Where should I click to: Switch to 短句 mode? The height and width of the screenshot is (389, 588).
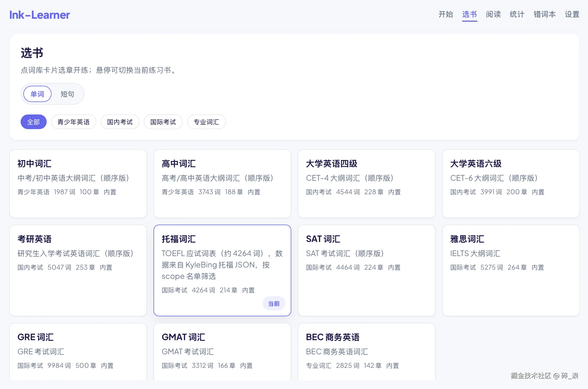click(67, 94)
